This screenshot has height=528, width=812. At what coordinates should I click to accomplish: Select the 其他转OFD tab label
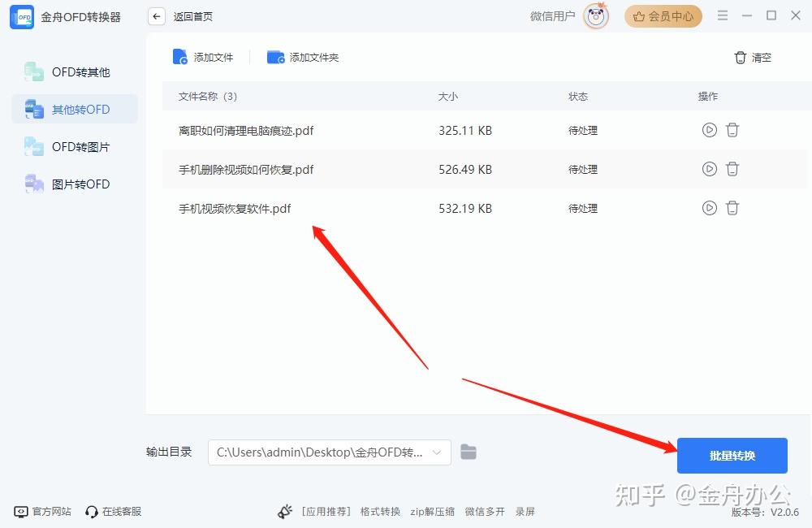click(80, 110)
